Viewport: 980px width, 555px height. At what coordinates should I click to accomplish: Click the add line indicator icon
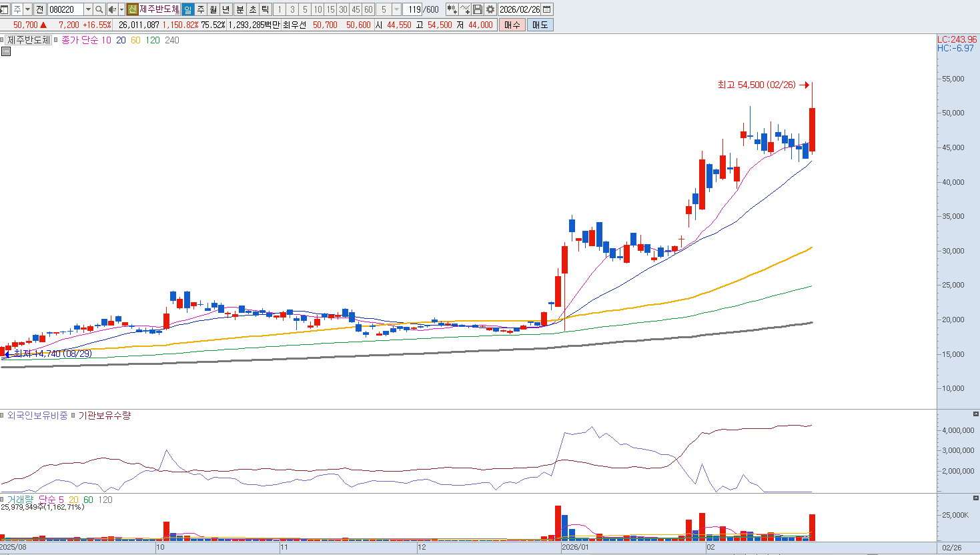point(465,9)
